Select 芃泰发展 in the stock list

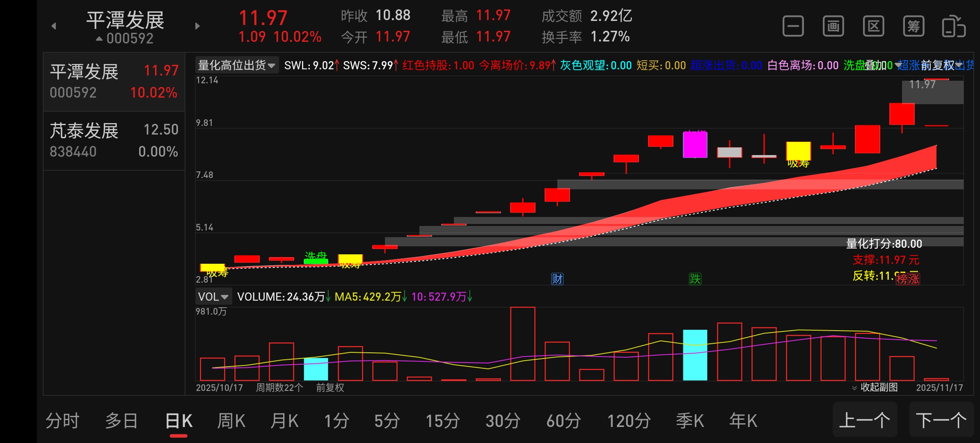(114, 141)
